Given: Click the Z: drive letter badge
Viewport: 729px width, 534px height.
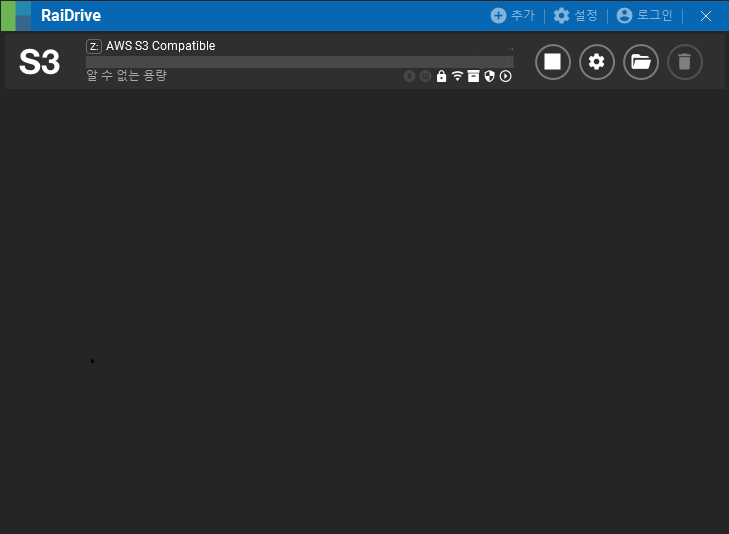Looking at the screenshot, I should [x=94, y=46].
